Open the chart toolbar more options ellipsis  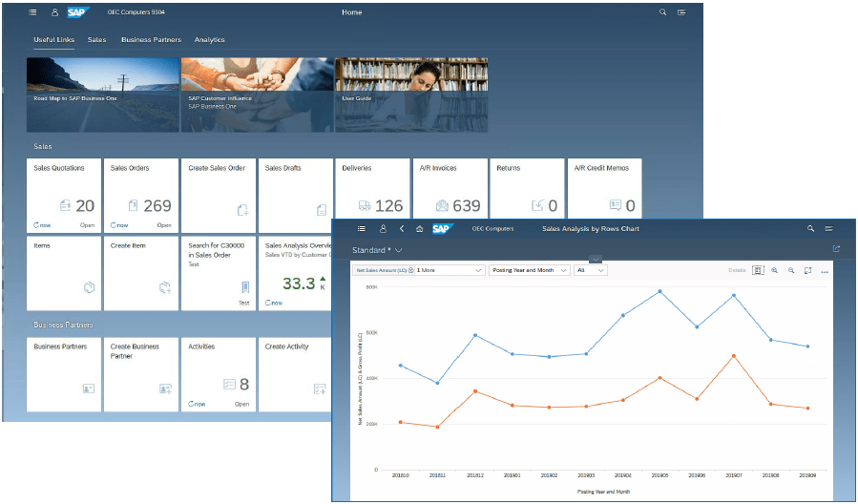click(825, 271)
